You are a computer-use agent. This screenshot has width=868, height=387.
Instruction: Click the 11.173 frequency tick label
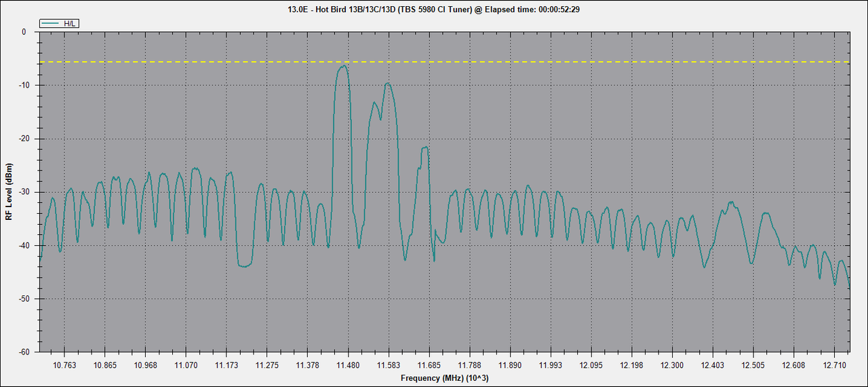point(226,365)
